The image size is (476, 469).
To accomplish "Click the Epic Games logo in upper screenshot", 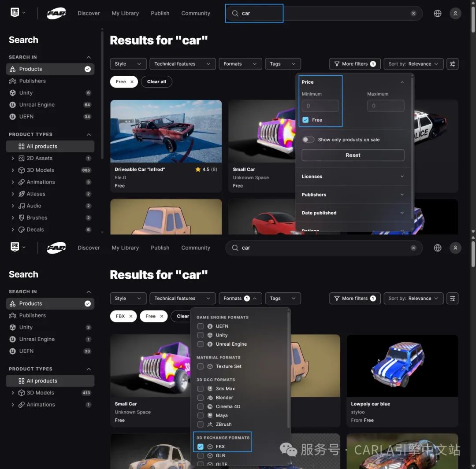I will click(15, 13).
